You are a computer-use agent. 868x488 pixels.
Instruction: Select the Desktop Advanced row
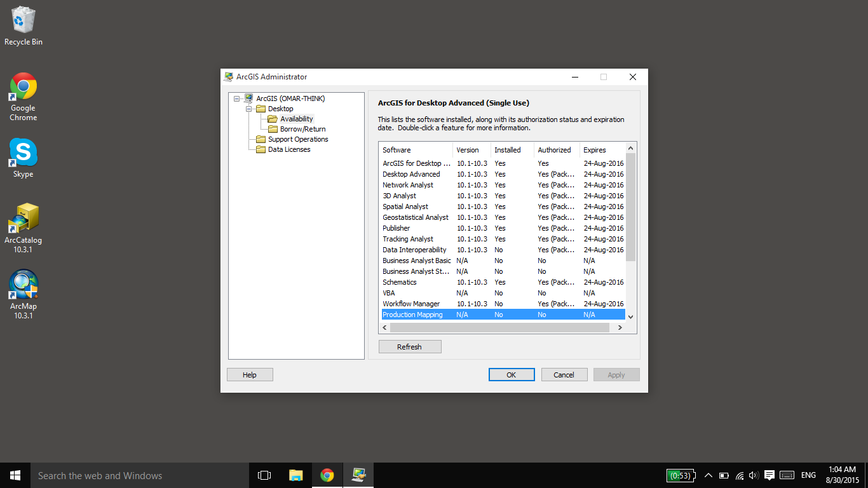coord(503,174)
